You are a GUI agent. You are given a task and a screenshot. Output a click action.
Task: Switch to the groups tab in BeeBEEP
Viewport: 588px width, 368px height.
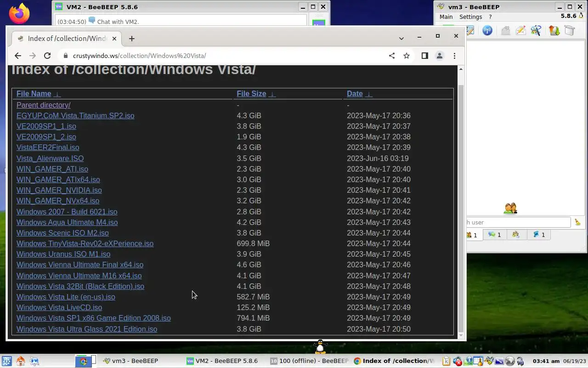pos(516,235)
